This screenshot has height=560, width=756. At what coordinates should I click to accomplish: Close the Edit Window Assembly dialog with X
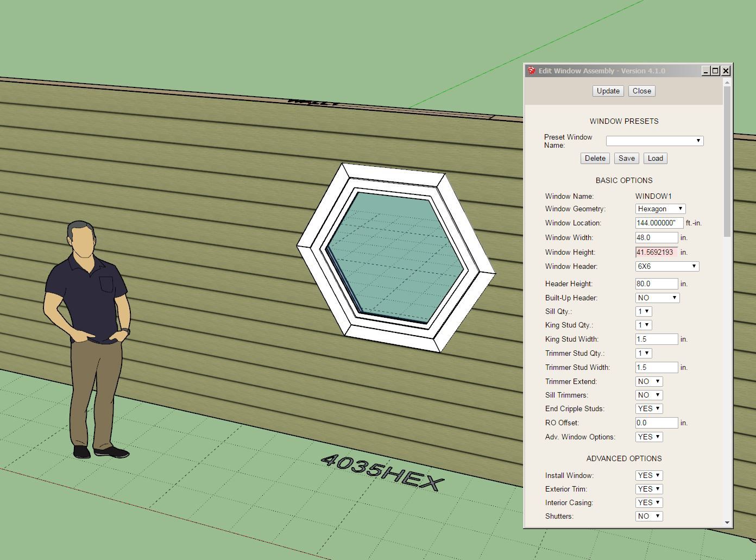726,71
